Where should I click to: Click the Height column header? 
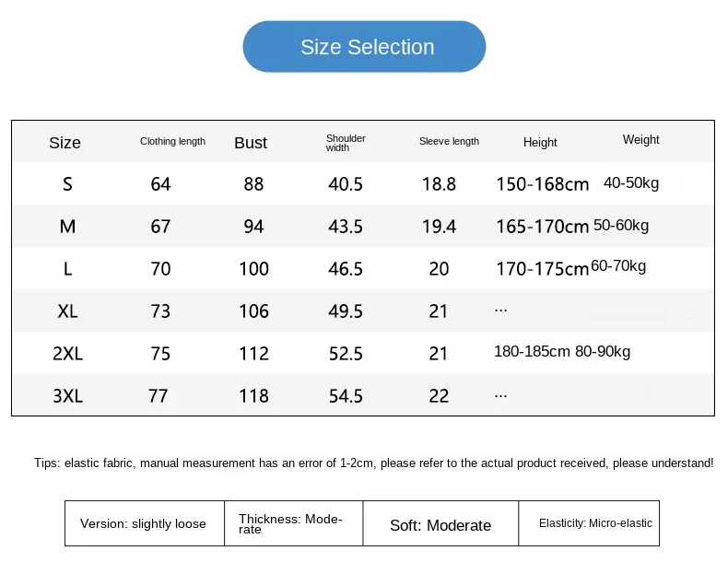tap(540, 143)
